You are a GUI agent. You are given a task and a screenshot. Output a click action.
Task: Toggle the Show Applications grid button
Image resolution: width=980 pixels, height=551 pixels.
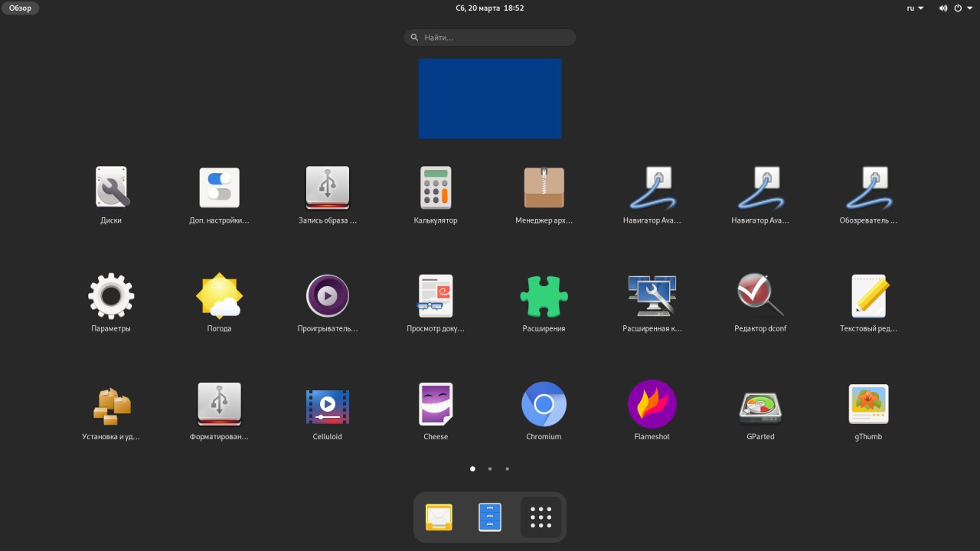tap(541, 517)
